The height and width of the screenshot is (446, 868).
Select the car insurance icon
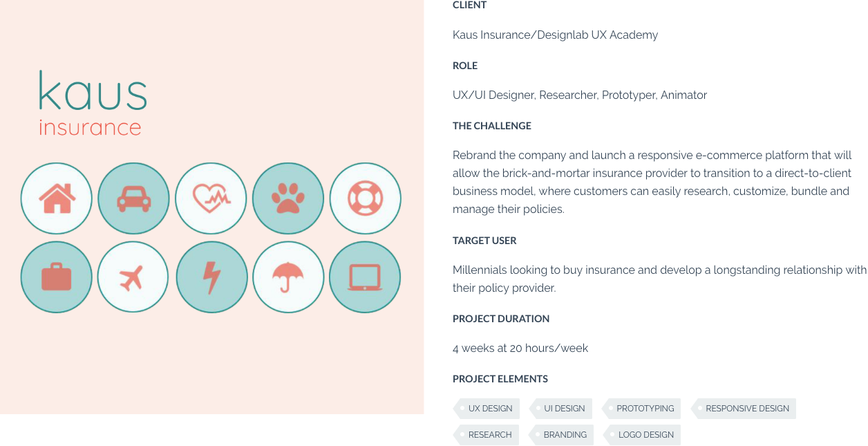coord(134,198)
